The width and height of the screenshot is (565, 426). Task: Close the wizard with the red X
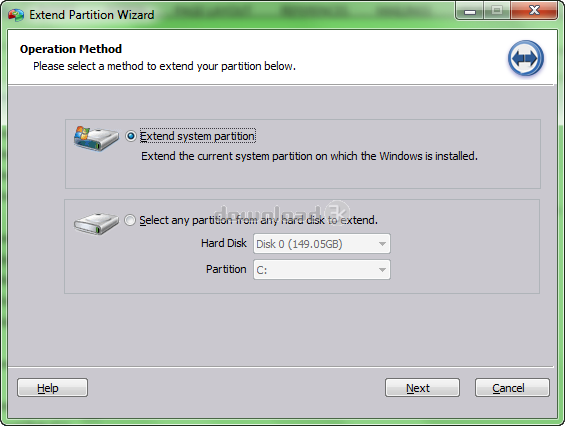534,11
